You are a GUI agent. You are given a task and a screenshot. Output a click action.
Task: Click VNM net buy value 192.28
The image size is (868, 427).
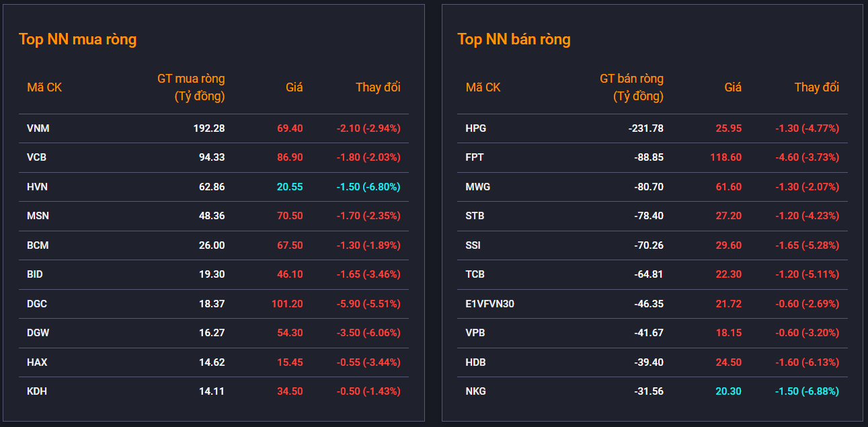[210, 128]
